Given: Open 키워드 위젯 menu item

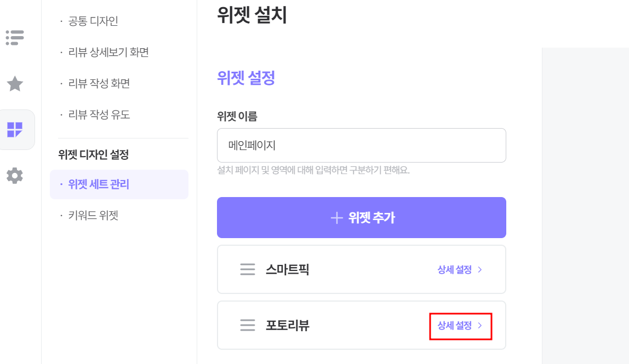Looking at the screenshot, I should (93, 216).
